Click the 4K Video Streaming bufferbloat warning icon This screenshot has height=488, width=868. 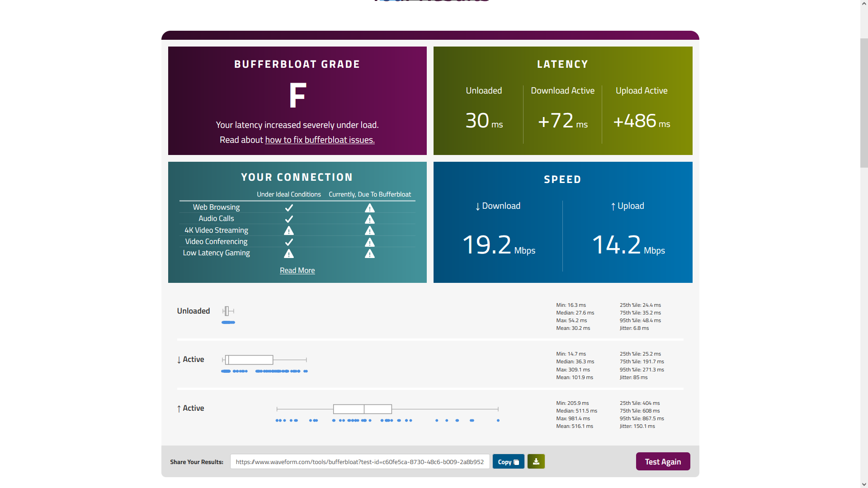click(370, 230)
